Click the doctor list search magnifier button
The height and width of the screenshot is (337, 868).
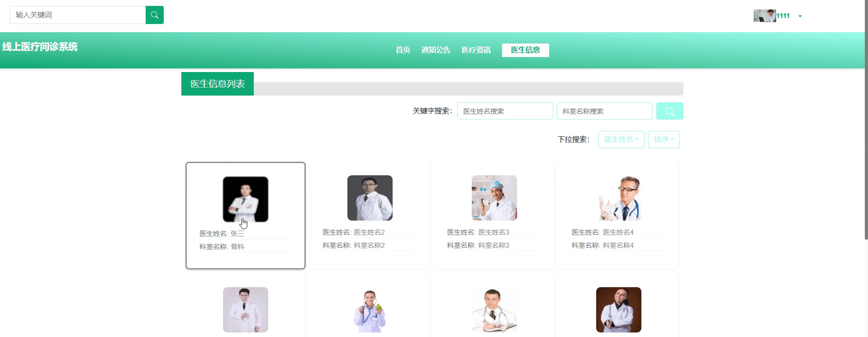pyautogui.click(x=669, y=111)
